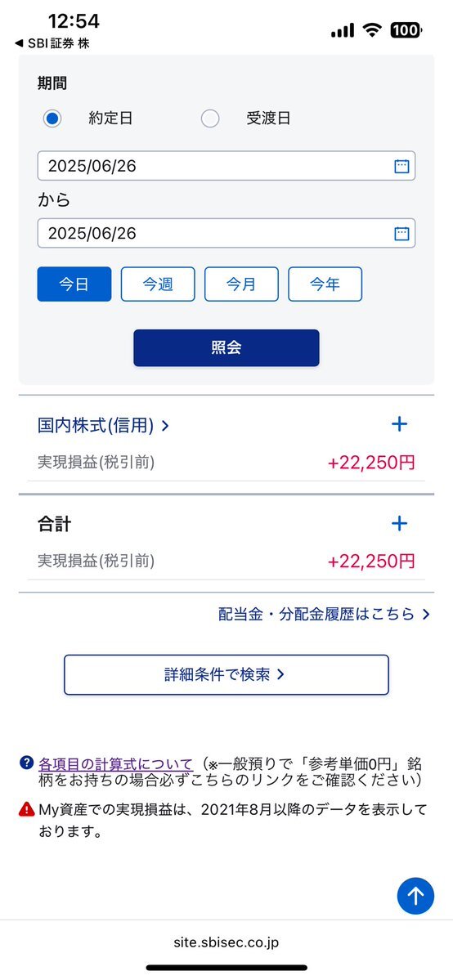Choose the 今月 period button
The height and width of the screenshot is (980, 453).
point(241,284)
